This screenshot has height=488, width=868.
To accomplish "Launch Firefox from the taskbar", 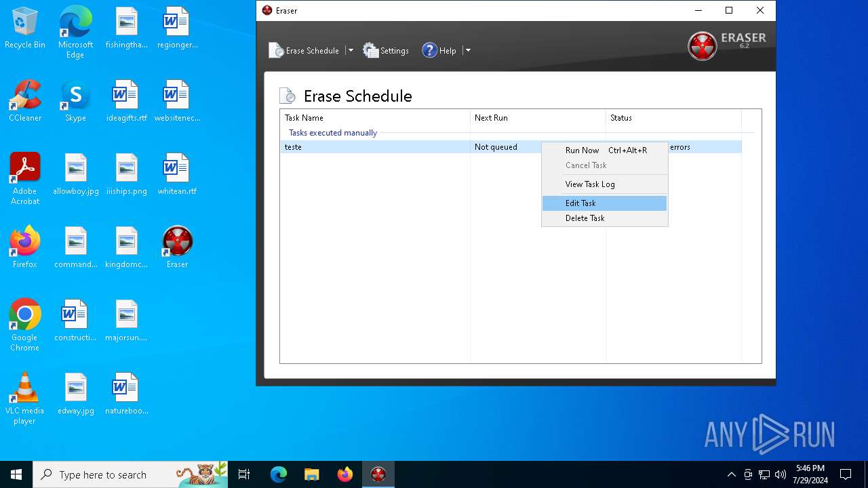I will pyautogui.click(x=344, y=474).
